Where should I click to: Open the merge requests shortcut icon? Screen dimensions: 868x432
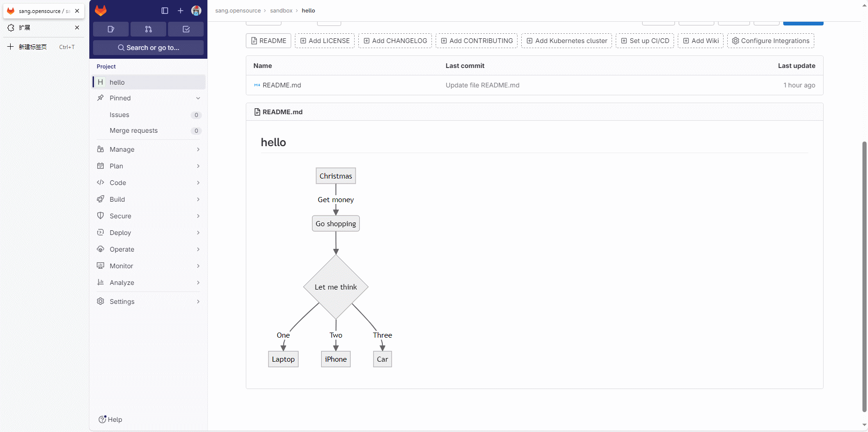pyautogui.click(x=148, y=29)
